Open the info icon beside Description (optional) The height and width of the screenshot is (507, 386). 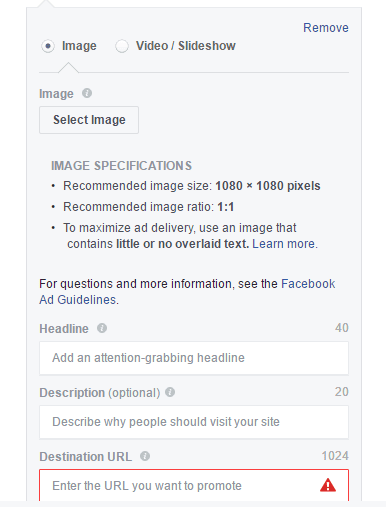(x=170, y=392)
